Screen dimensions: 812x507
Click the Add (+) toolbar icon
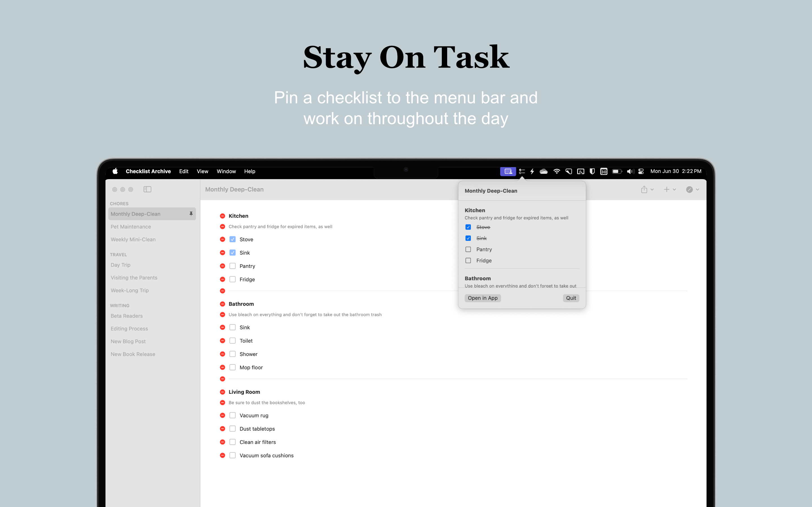667,189
